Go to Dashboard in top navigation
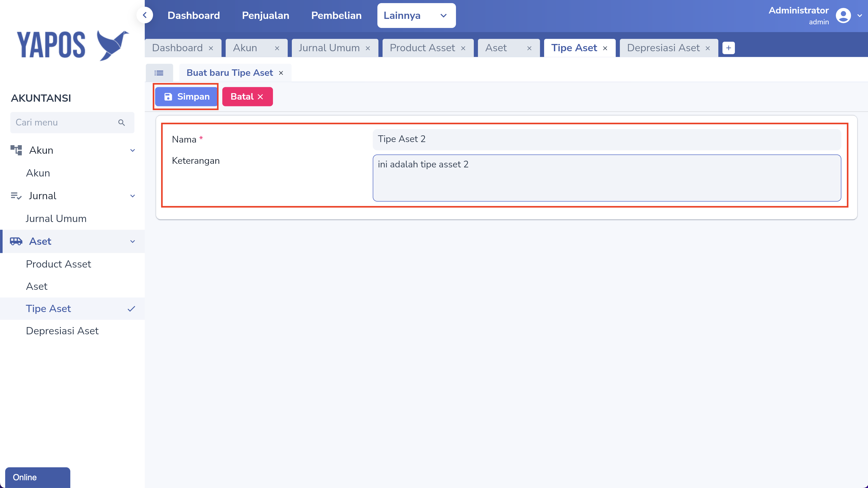The image size is (868, 488). tap(194, 16)
